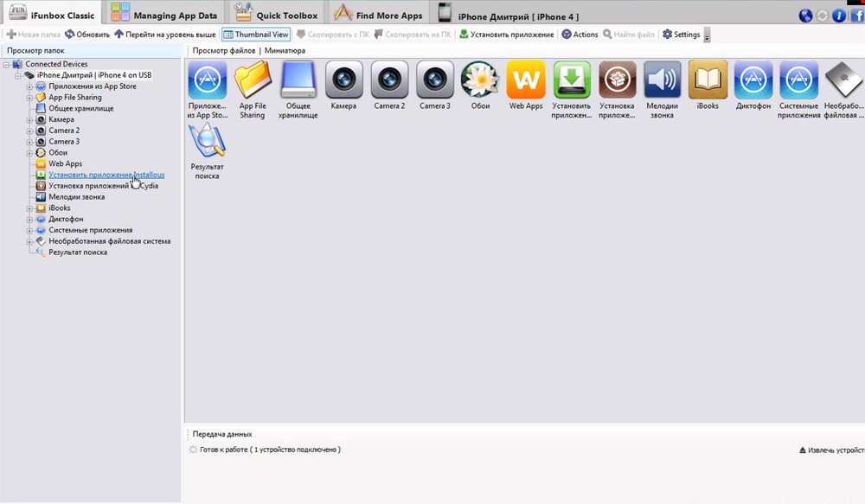The image size is (865, 504).
Task: Open the Web Apps orange icon
Action: (525, 80)
